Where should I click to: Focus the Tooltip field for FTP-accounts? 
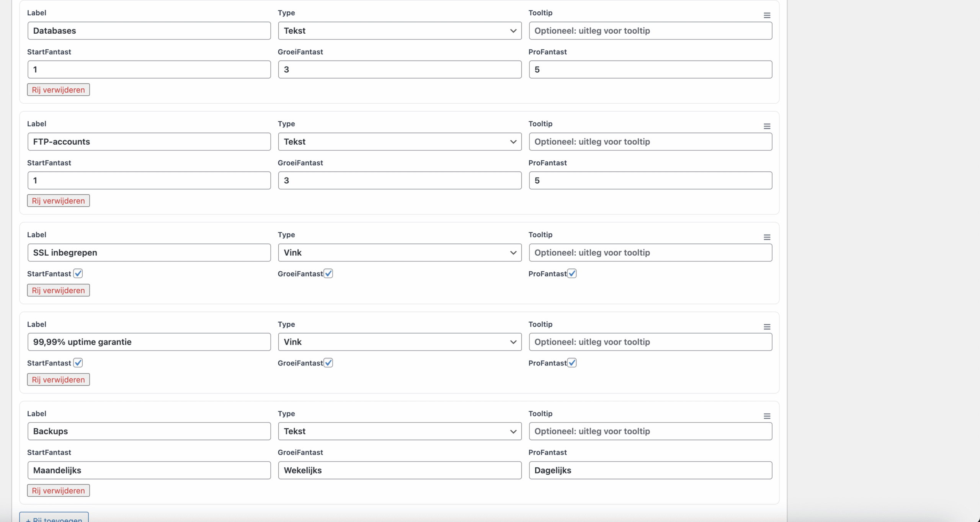coord(650,142)
